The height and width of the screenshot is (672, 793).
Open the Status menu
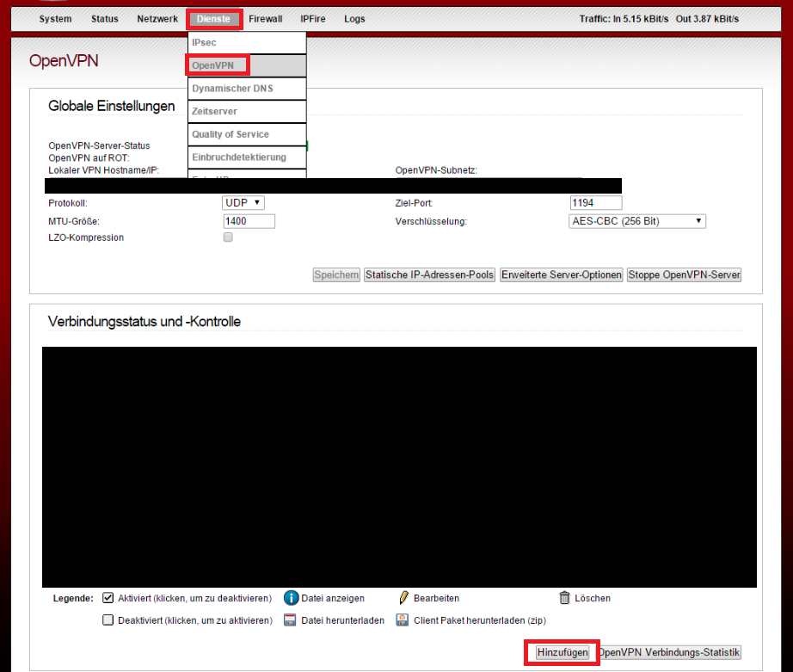point(105,19)
